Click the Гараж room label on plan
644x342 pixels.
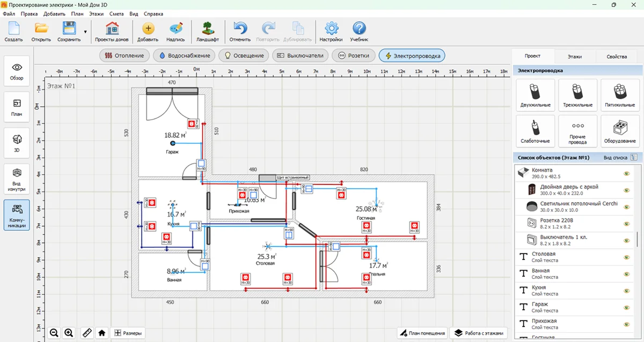tap(172, 152)
